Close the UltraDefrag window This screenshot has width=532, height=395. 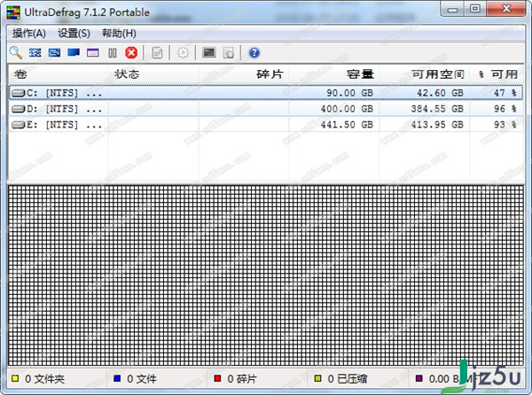506,9
